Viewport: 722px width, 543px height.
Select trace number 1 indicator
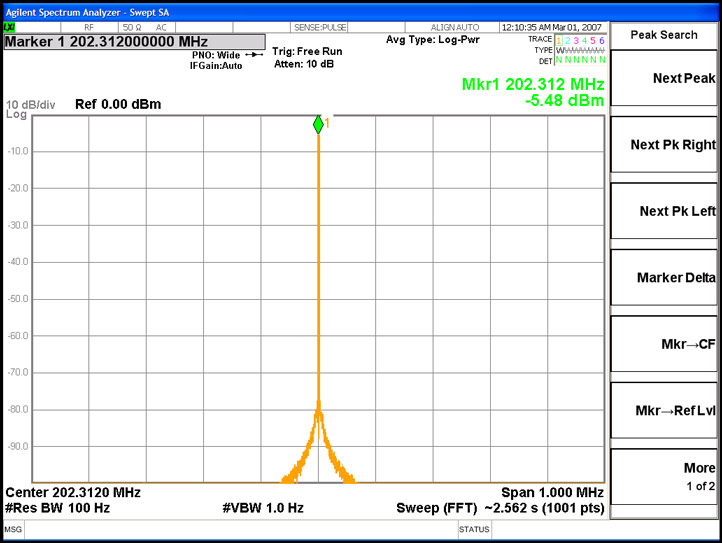tap(559, 41)
